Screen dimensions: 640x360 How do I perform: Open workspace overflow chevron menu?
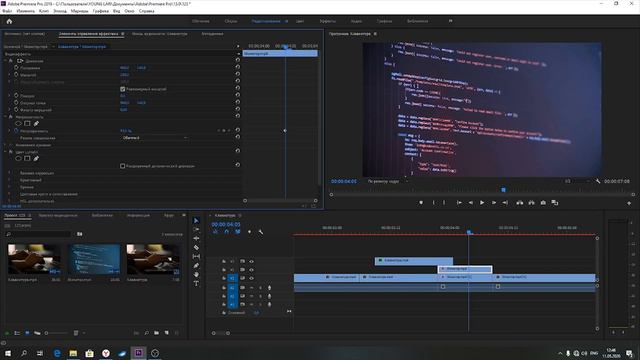pos(451,21)
